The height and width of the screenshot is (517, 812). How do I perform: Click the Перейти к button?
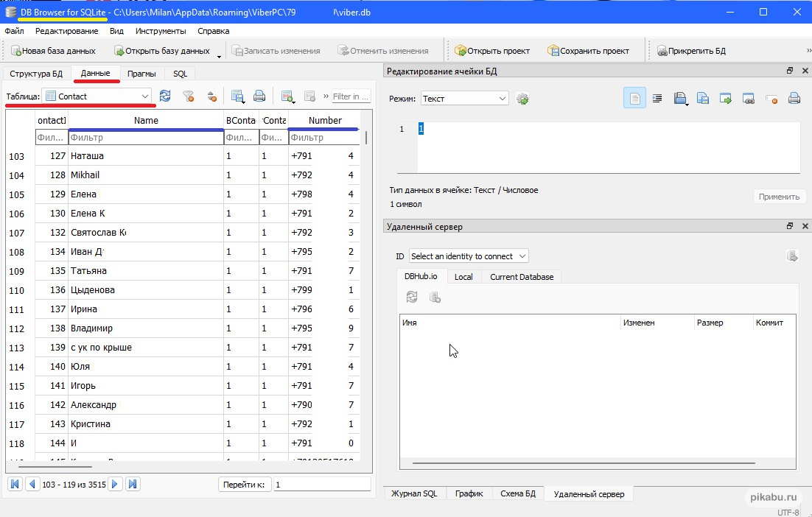[245, 485]
